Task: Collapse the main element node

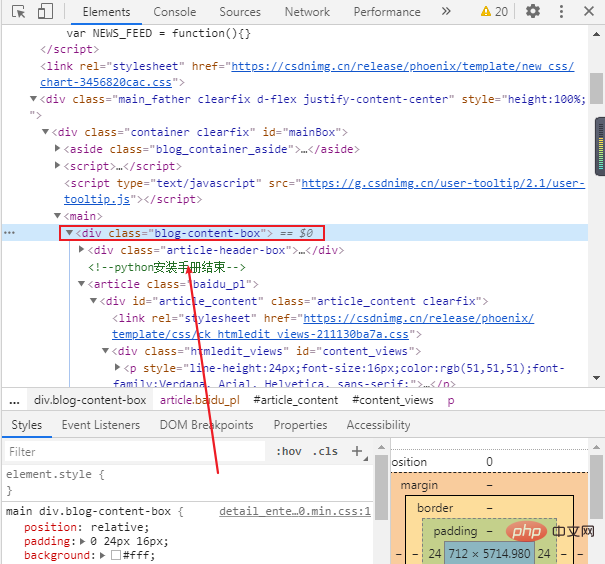Action: coord(57,215)
